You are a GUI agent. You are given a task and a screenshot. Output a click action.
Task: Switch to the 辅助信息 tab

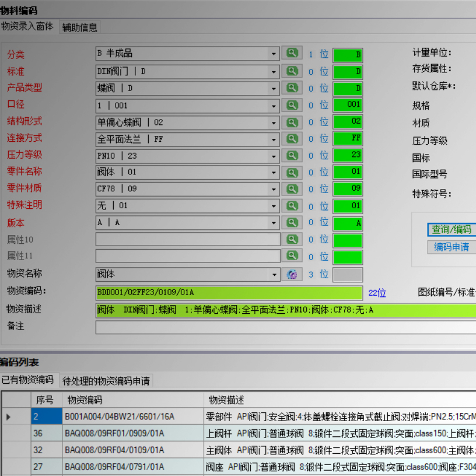[x=80, y=27]
